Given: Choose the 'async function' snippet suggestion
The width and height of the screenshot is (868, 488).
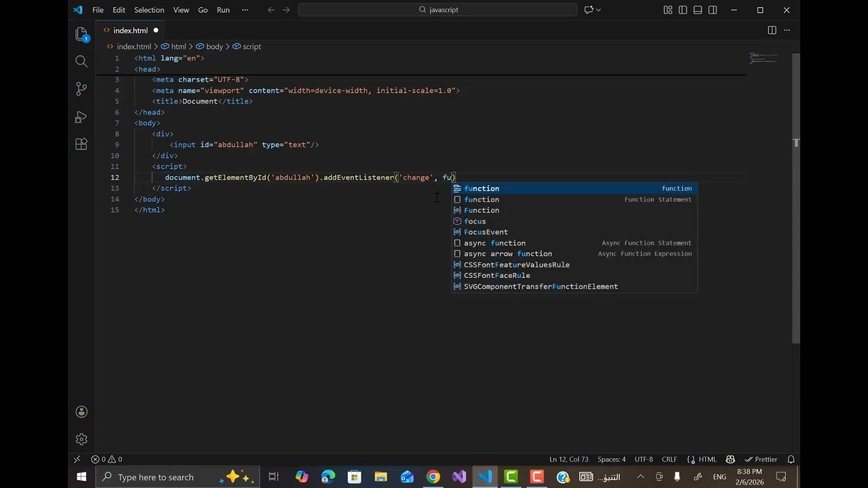Looking at the screenshot, I should tap(574, 243).
